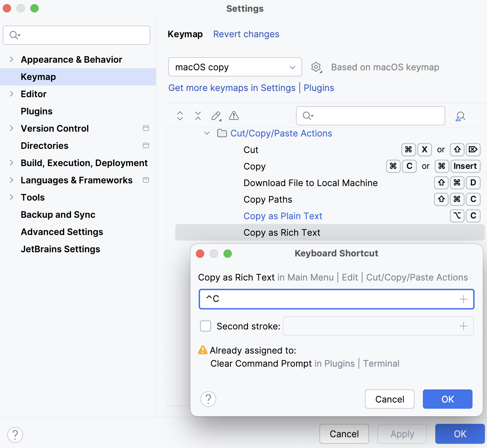Open the Advanced Settings page

(62, 232)
